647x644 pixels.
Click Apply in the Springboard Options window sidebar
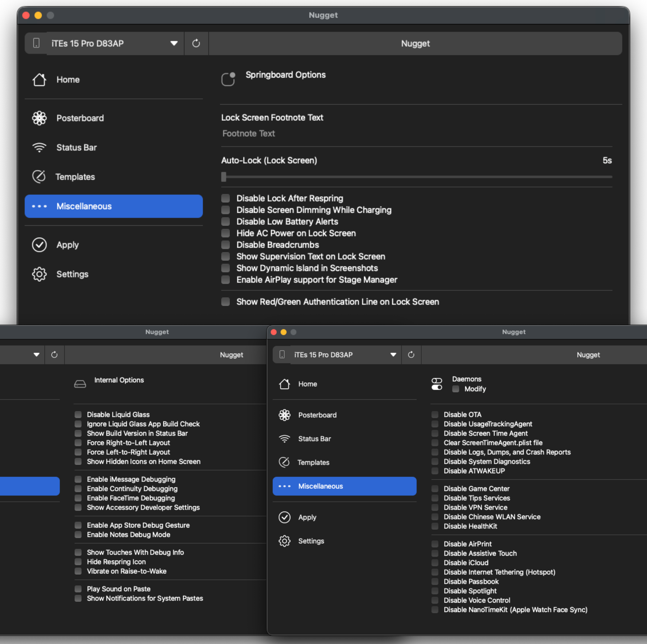click(67, 245)
